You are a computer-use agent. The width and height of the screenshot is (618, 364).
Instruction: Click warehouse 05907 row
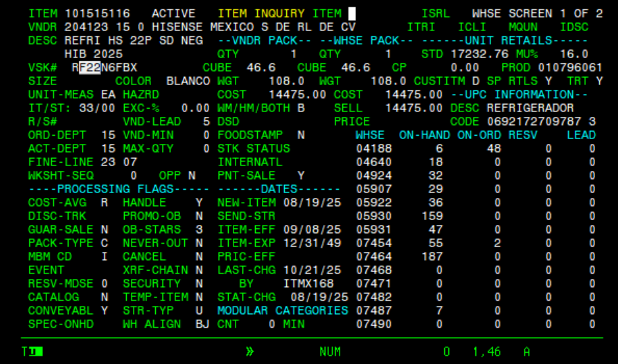[x=475, y=190]
